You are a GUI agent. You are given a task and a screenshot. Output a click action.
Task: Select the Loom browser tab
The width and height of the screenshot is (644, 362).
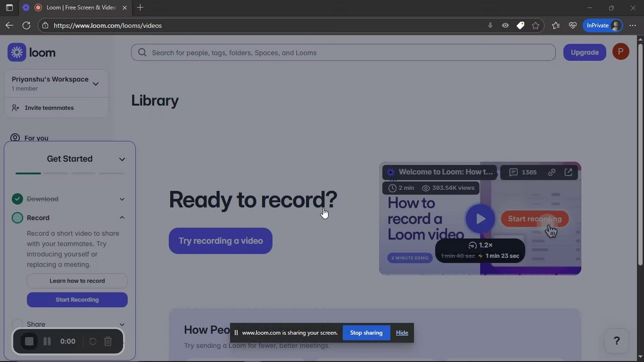[x=75, y=8]
